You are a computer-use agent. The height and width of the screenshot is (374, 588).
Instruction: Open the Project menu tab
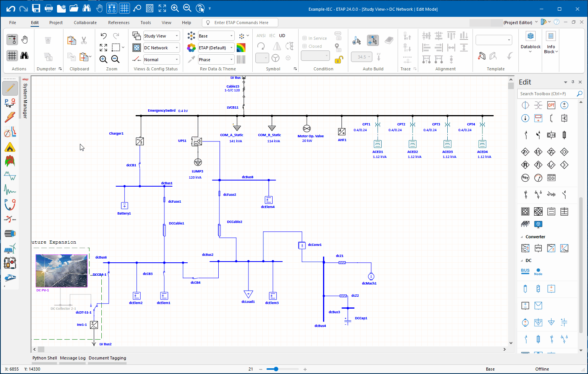pos(56,23)
